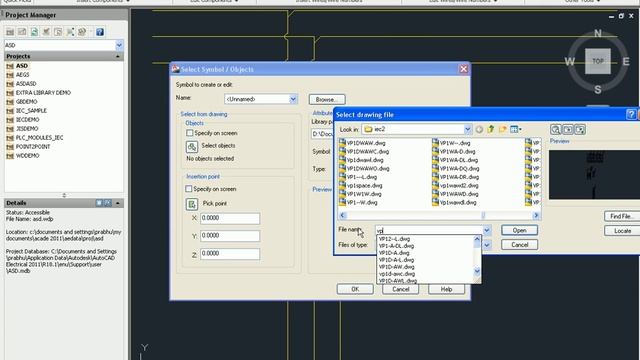The width and height of the screenshot is (640, 360).
Task: Click the Find File... button
Action: coord(622,216)
